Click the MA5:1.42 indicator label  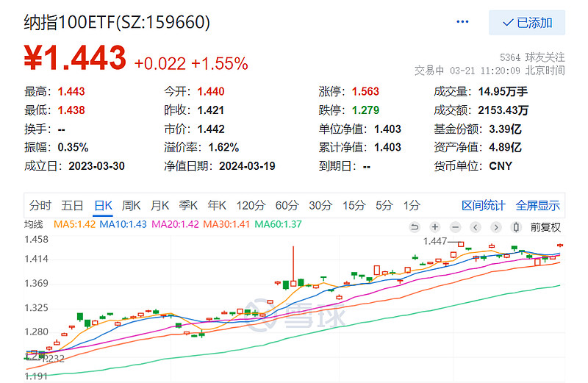74,224
